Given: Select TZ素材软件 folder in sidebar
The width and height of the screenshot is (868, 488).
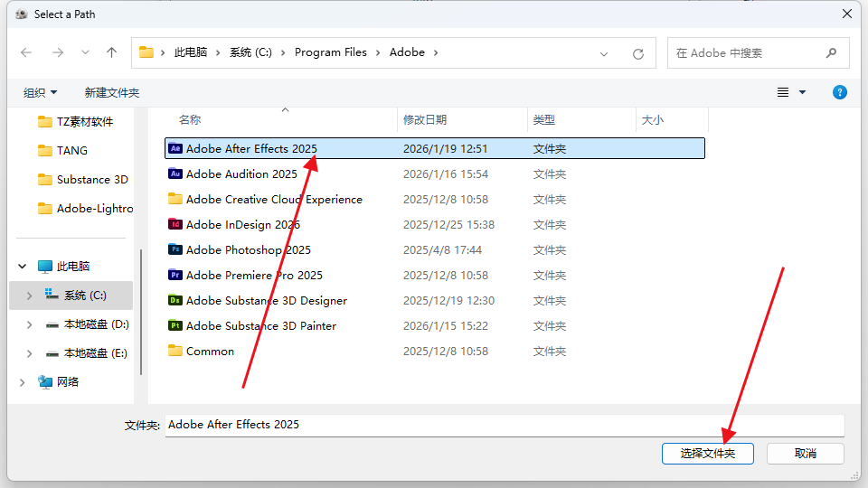Looking at the screenshot, I should [76, 122].
